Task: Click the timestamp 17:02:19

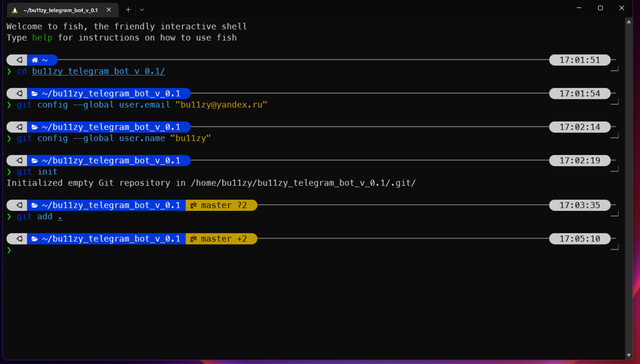Action: tap(580, 161)
